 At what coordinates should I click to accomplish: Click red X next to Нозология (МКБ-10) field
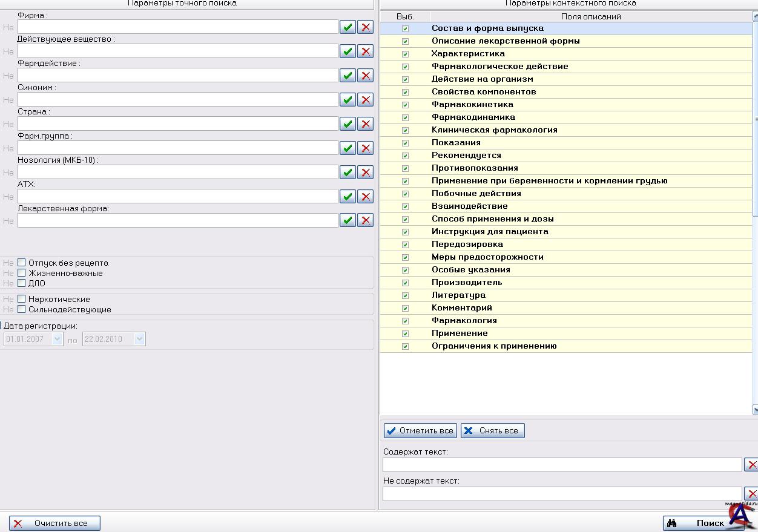pyautogui.click(x=365, y=172)
